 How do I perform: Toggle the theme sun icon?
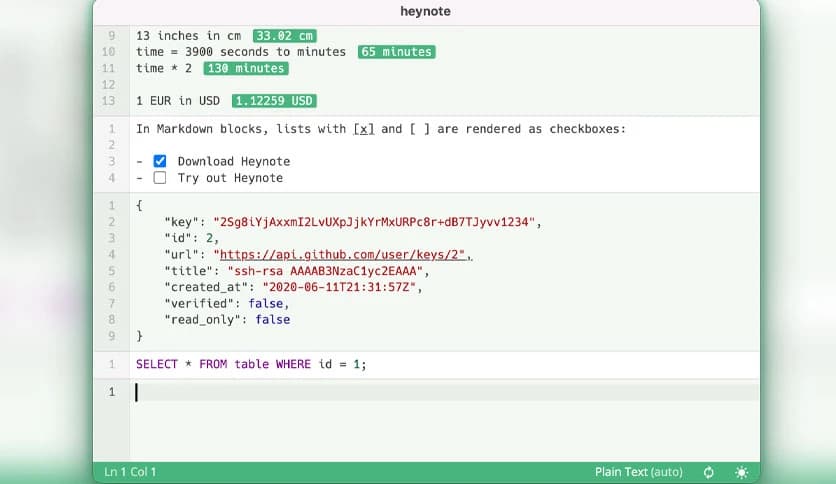pos(742,472)
